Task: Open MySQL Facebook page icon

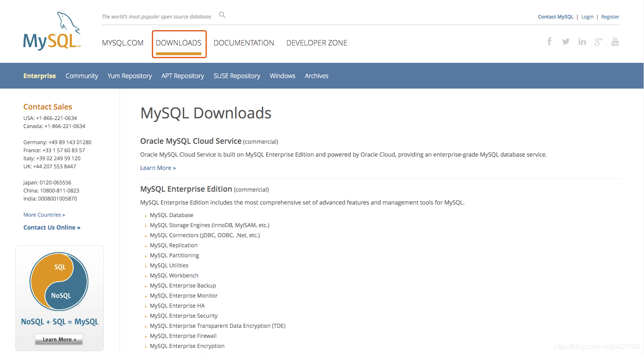Action: pos(549,41)
